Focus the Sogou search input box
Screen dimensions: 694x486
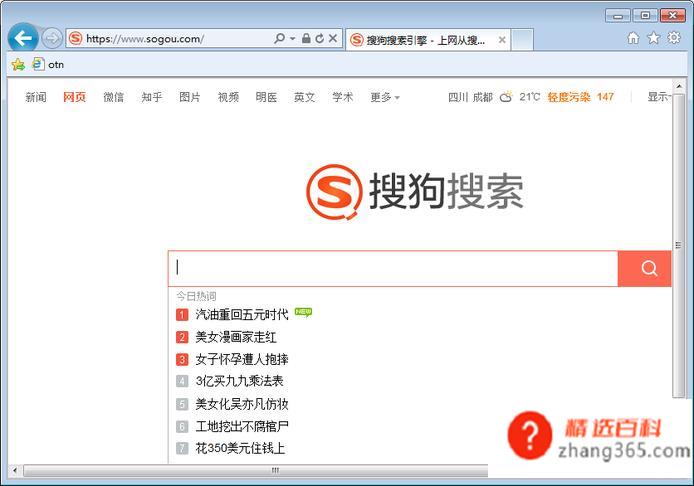tap(393, 268)
